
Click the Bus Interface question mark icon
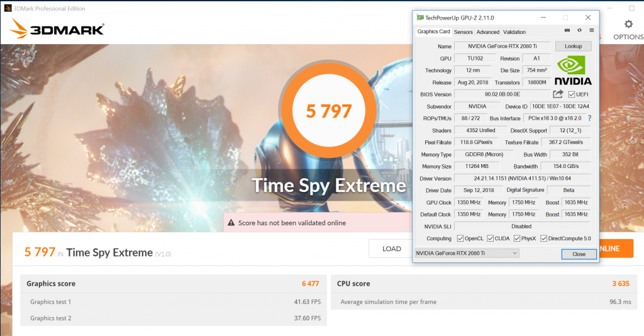coord(589,118)
